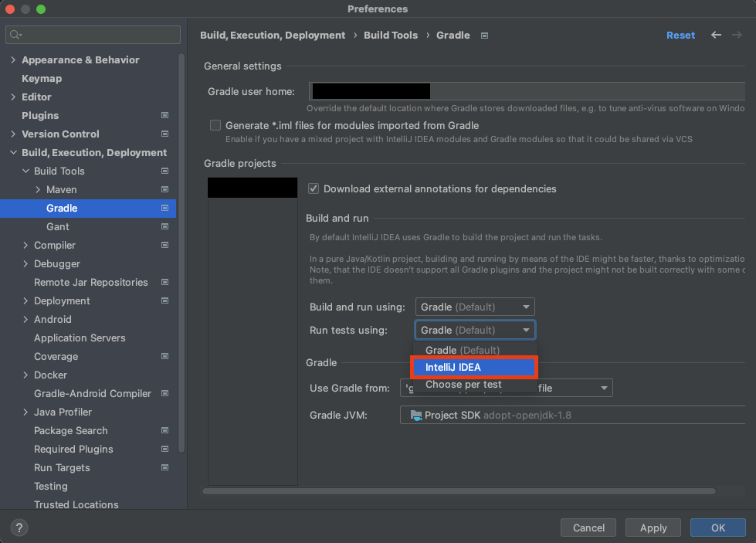The height and width of the screenshot is (543, 756).
Task: Confirm with the OK button
Action: tap(718, 528)
